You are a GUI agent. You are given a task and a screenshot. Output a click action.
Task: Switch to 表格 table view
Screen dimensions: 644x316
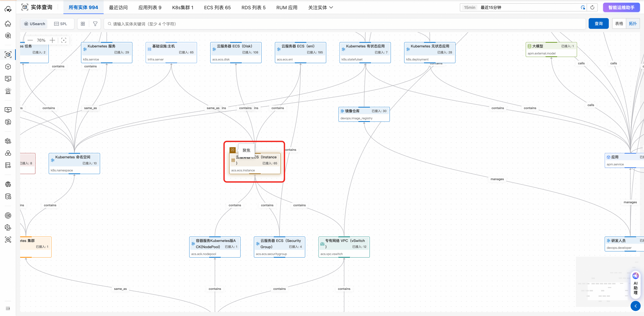[x=619, y=23]
